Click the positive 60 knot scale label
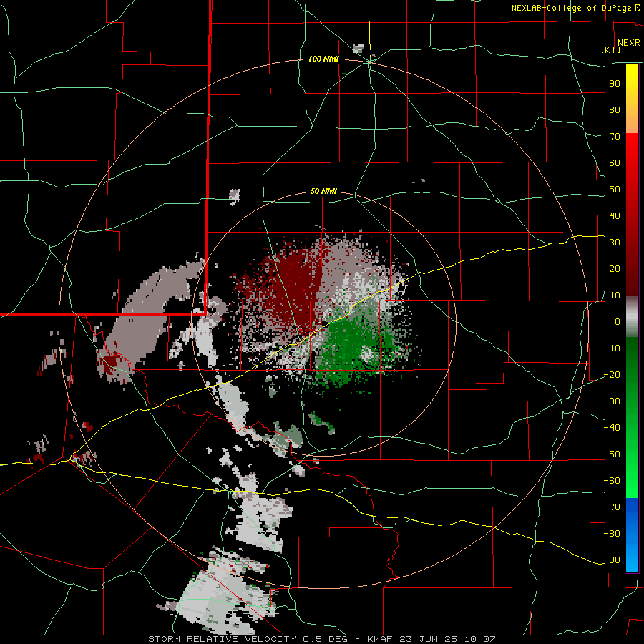Image resolution: width=644 pixels, height=644 pixels. [x=615, y=162]
